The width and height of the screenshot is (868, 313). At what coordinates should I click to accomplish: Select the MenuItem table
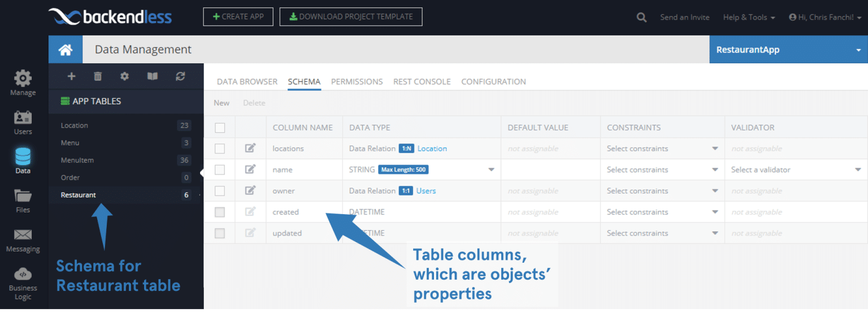(126, 160)
